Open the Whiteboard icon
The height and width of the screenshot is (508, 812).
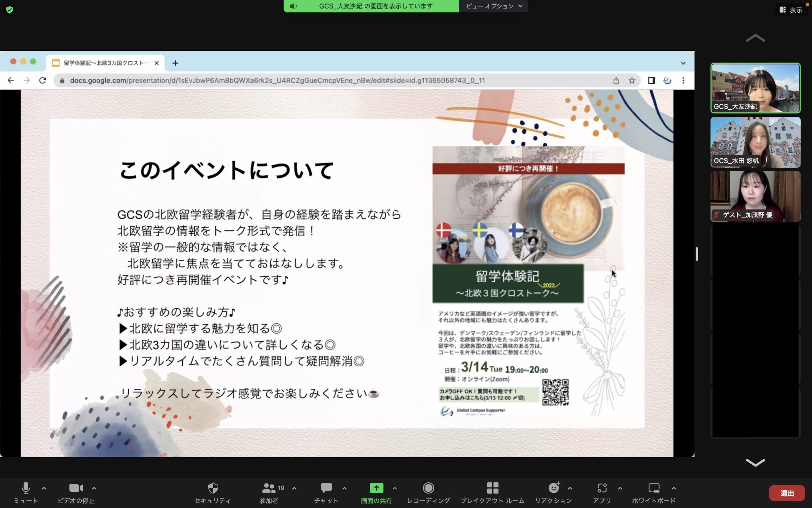pyautogui.click(x=654, y=488)
